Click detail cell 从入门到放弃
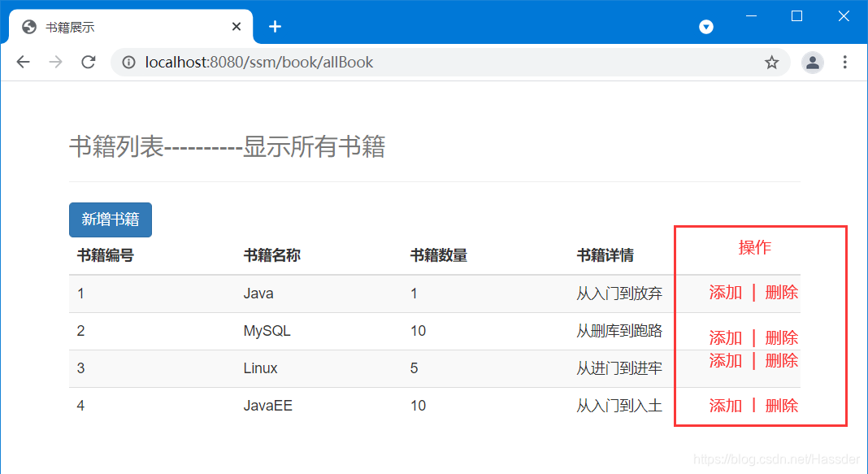Image resolution: width=868 pixels, height=474 pixels. click(619, 294)
